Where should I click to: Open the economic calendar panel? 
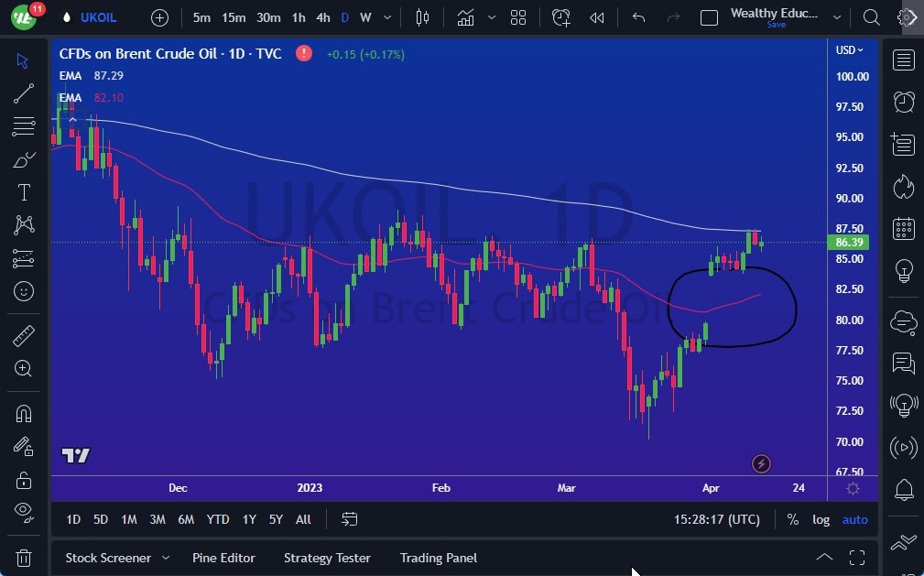coord(903,229)
